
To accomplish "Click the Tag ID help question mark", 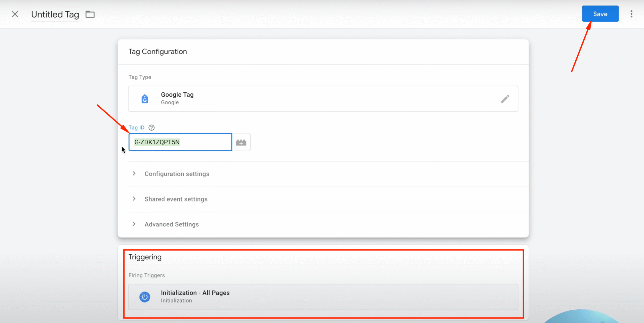I will (151, 128).
